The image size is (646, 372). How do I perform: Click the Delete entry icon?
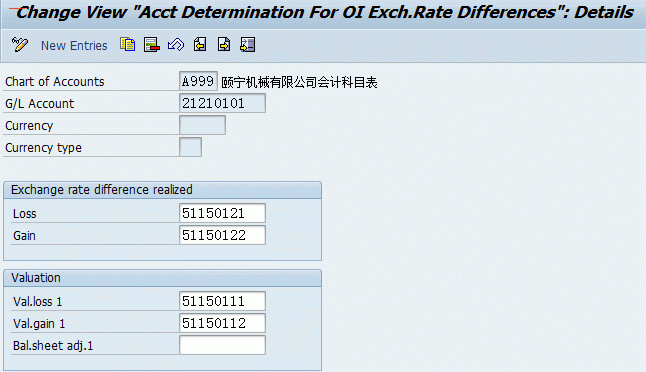pyautogui.click(x=152, y=44)
